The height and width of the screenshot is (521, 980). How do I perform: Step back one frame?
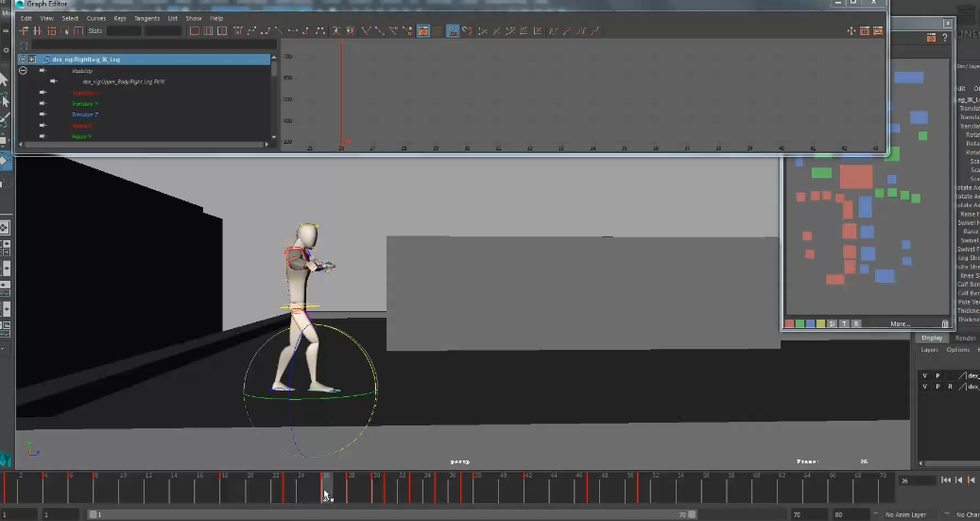(x=959, y=479)
